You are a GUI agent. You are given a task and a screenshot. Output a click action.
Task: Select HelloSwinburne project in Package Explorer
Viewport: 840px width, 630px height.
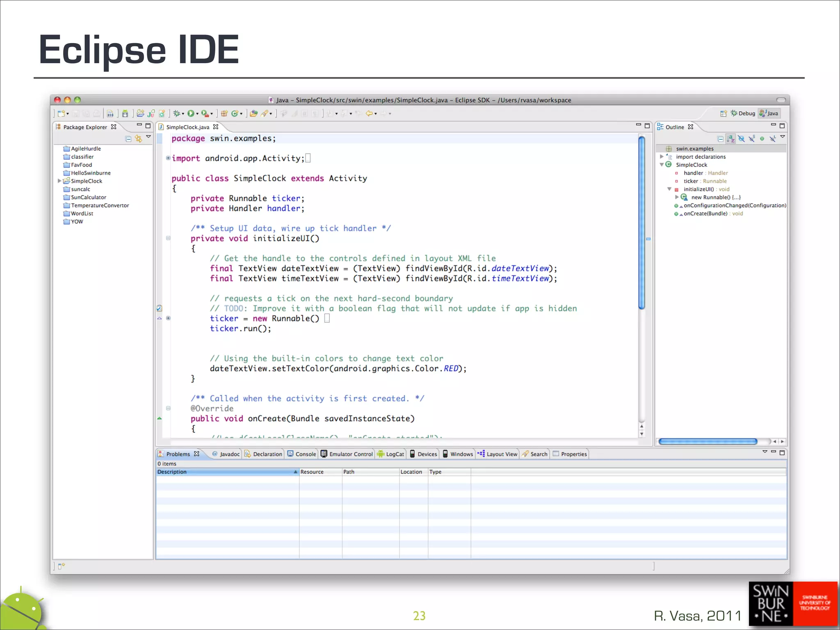pyautogui.click(x=87, y=173)
